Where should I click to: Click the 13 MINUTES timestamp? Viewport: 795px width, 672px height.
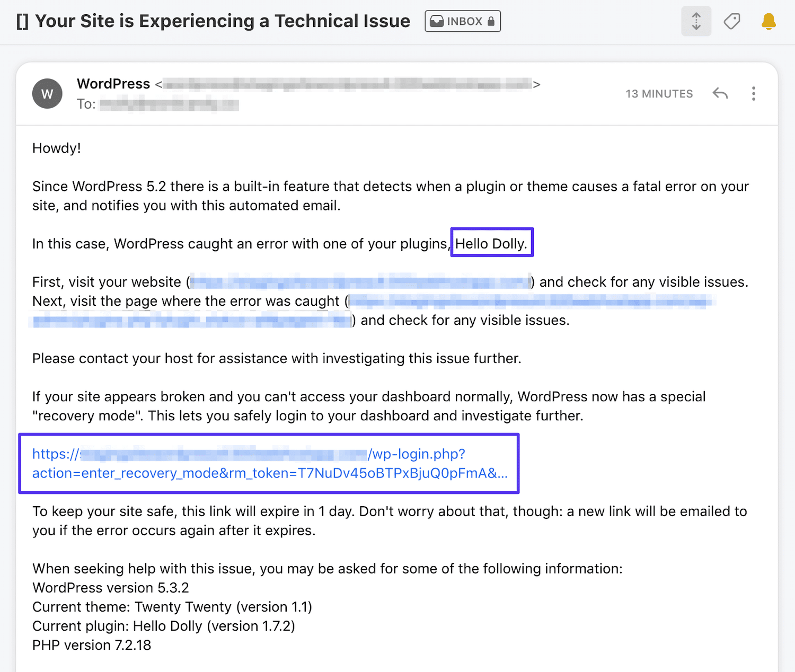[659, 93]
